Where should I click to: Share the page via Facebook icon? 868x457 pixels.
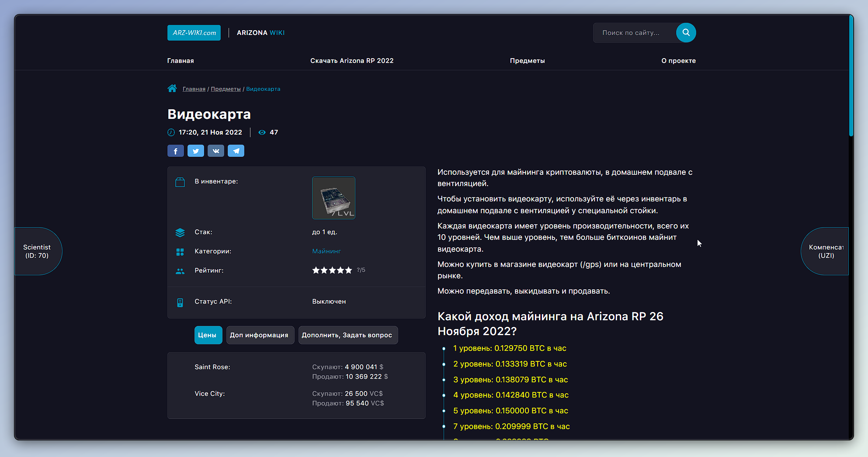point(176,151)
